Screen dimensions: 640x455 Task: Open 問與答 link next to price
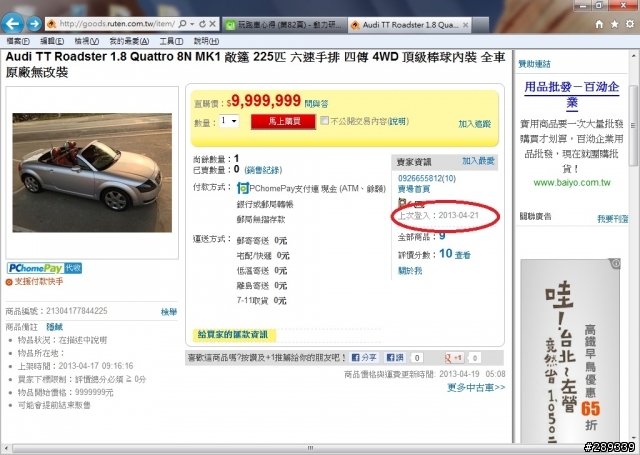click(x=316, y=104)
